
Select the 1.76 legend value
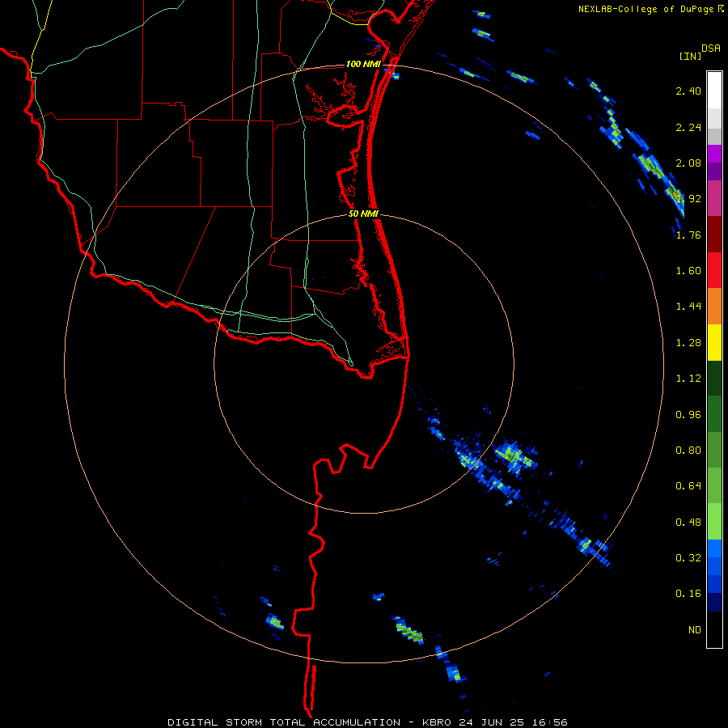click(688, 235)
